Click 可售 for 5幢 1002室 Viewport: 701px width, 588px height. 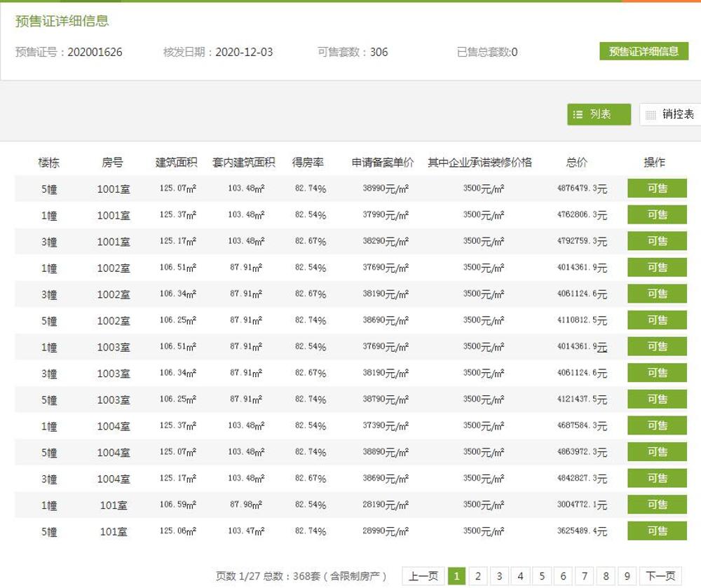[x=657, y=320]
